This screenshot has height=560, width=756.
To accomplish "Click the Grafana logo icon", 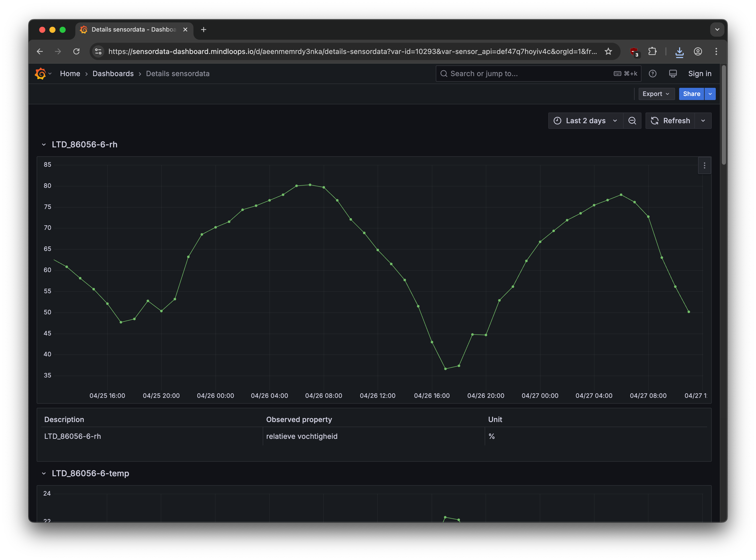I will [40, 74].
